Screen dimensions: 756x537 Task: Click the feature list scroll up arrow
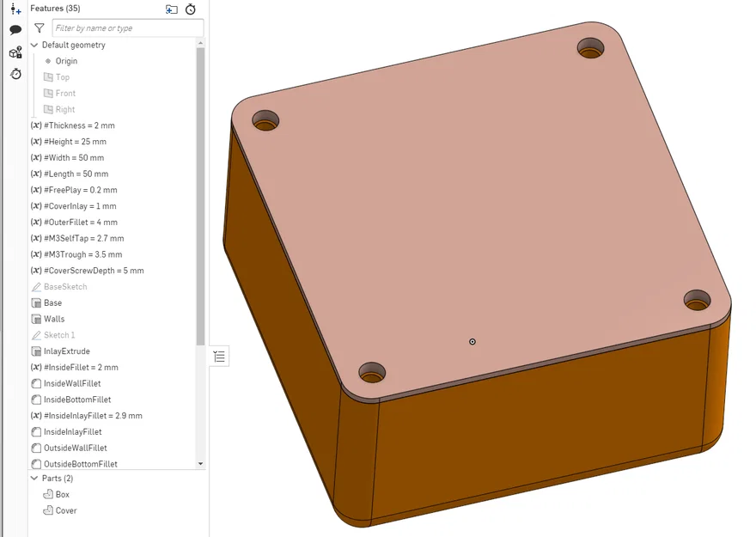[200, 43]
